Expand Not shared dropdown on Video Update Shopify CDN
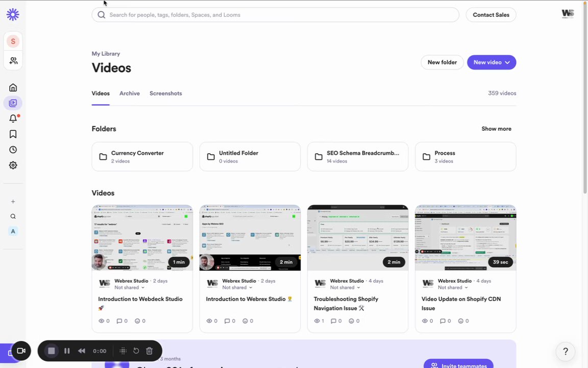This screenshot has height=368, width=588. click(453, 288)
